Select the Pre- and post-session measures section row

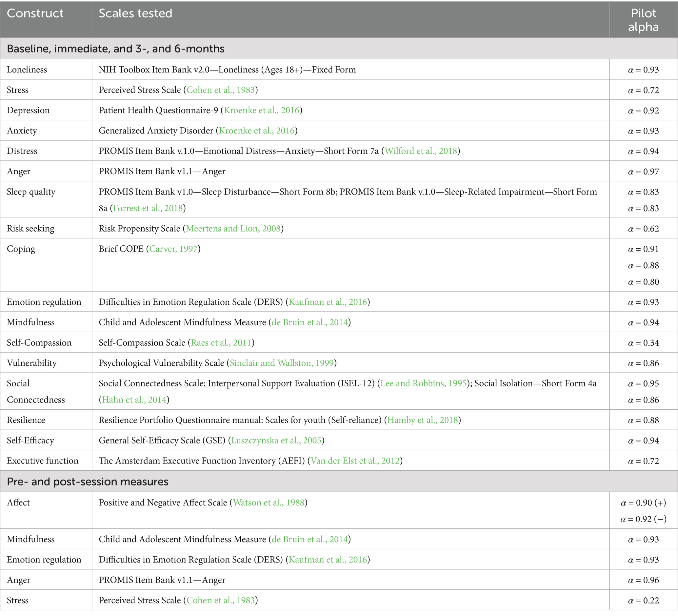click(x=88, y=482)
